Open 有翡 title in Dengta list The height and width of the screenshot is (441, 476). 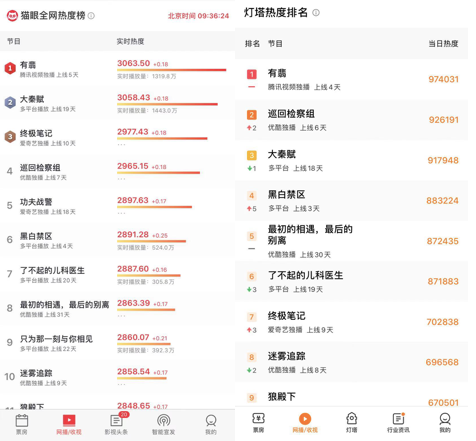pyautogui.click(x=277, y=73)
